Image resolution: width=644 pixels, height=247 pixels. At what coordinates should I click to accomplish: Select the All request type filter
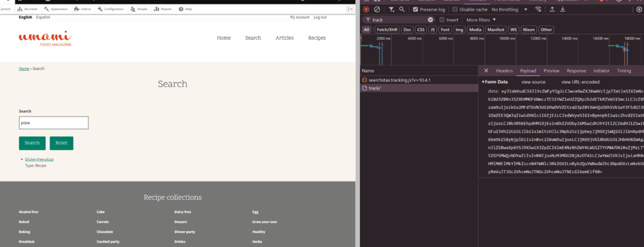pyautogui.click(x=367, y=30)
